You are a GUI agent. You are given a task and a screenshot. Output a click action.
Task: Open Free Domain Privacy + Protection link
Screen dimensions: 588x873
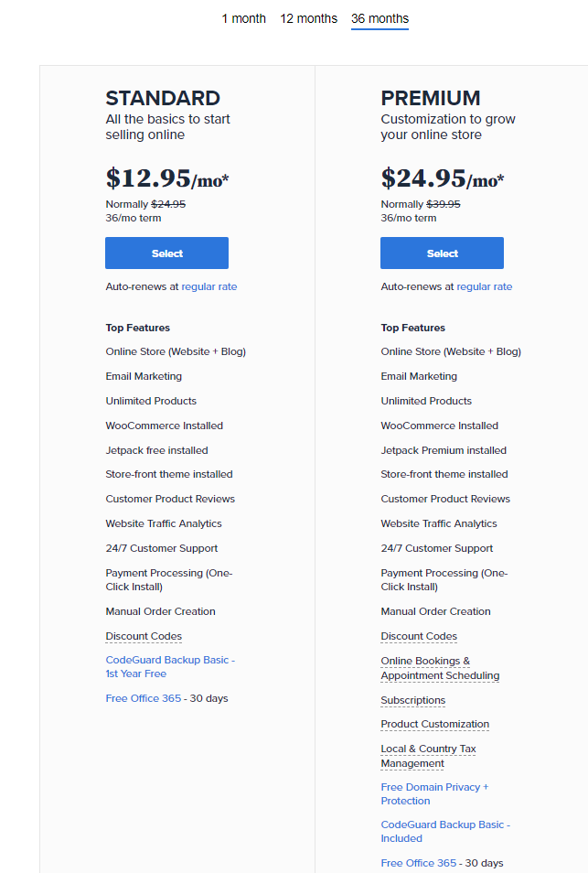434,793
